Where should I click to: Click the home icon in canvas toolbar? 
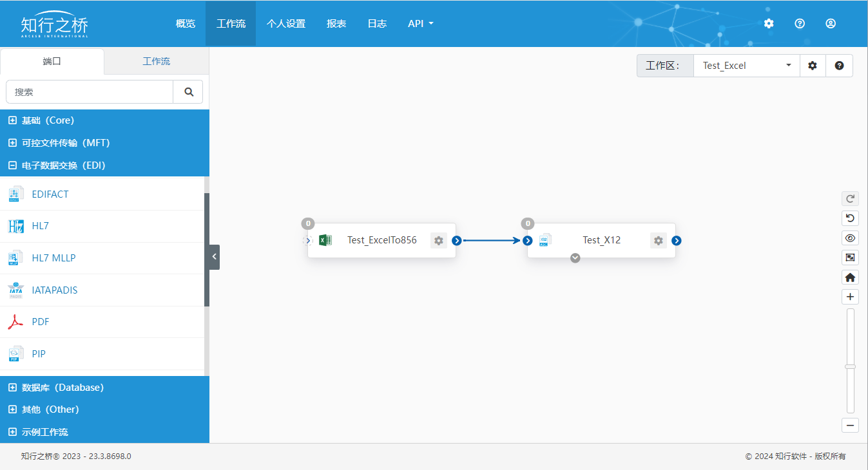(850, 277)
